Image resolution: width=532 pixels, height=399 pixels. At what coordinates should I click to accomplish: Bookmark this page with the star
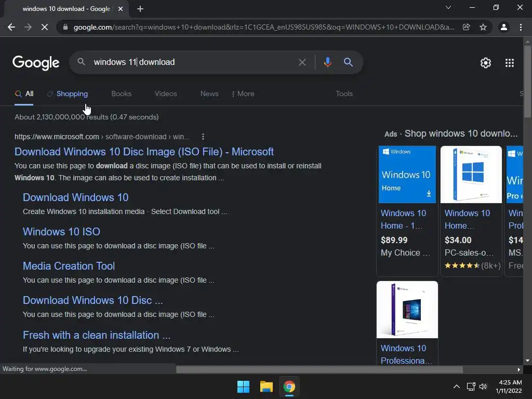483,27
